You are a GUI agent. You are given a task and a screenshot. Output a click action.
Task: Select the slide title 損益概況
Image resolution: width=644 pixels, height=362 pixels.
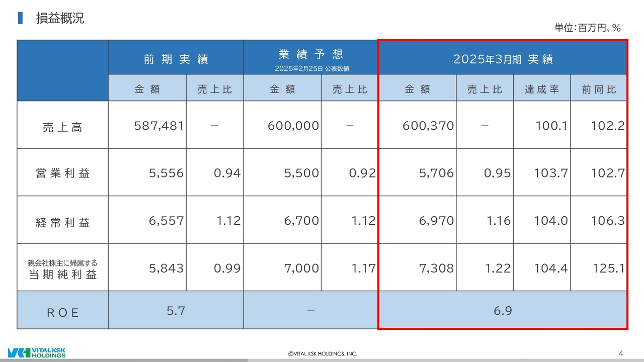pyautogui.click(x=60, y=19)
